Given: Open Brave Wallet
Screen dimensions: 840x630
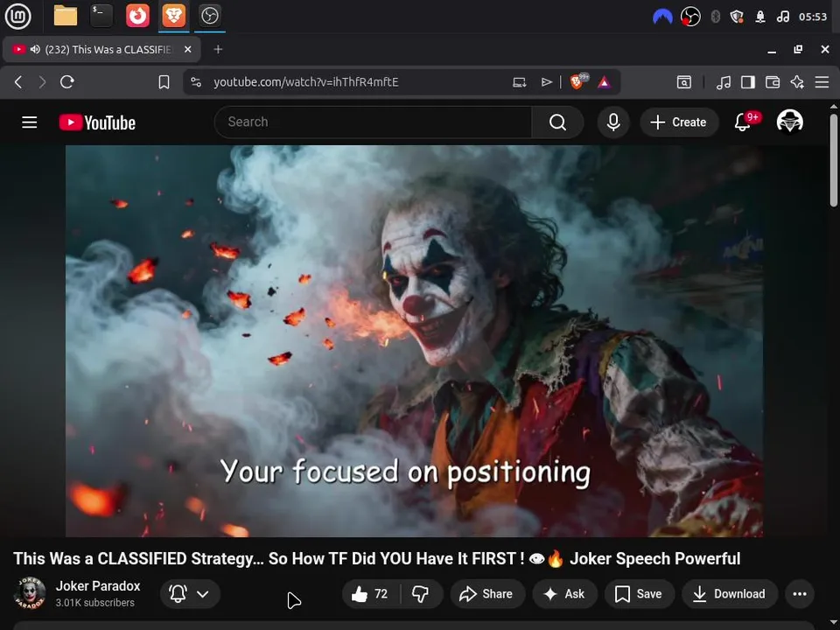Looking at the screenshot, I should (x=773, y=82).
